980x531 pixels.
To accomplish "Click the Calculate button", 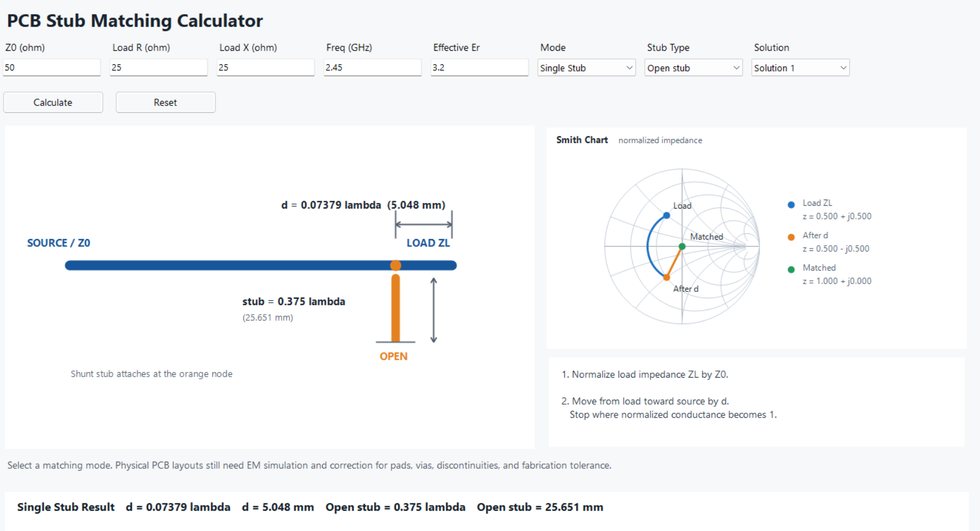I will (53, 103).
